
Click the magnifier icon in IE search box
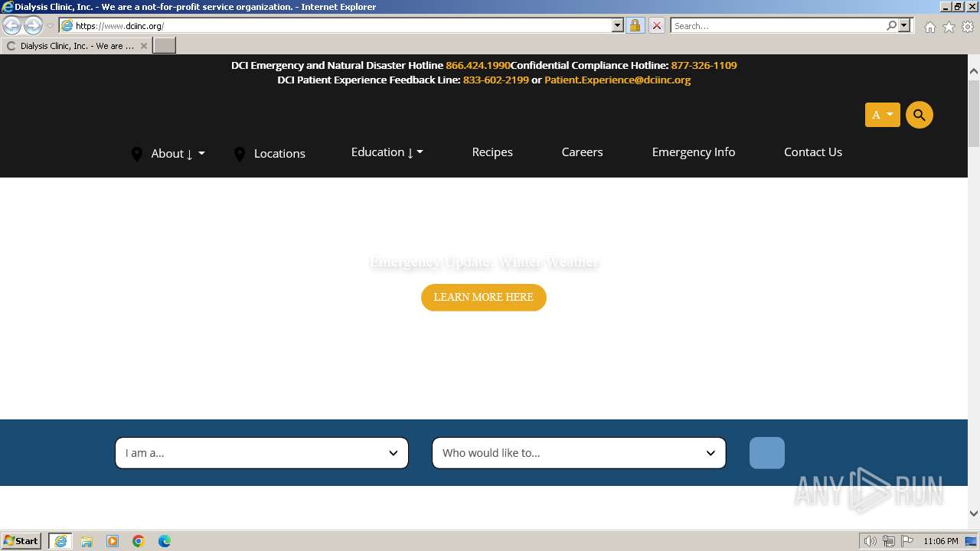pos(891,25)
